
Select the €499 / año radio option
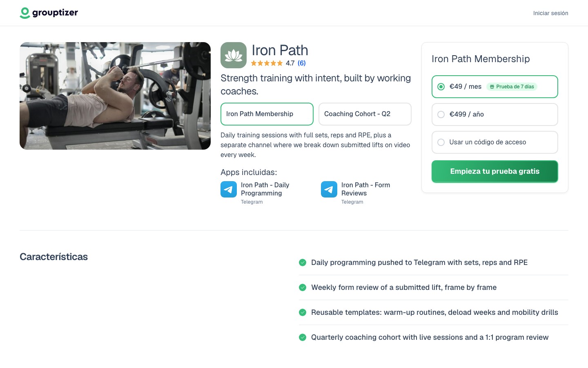click(495, 114)
